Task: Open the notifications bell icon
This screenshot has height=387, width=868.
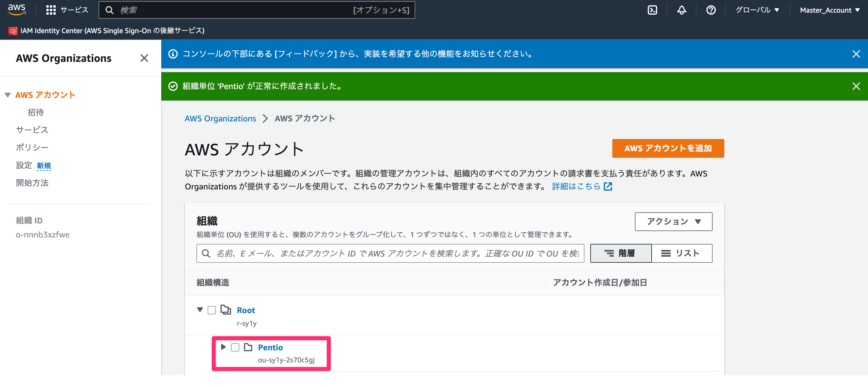Action: point(681,10)
